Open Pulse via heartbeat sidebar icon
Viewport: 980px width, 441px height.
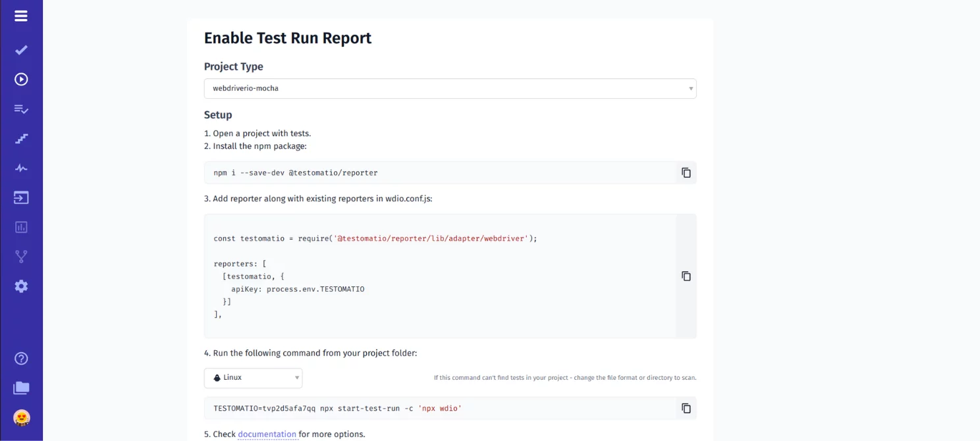pos(21,168)
